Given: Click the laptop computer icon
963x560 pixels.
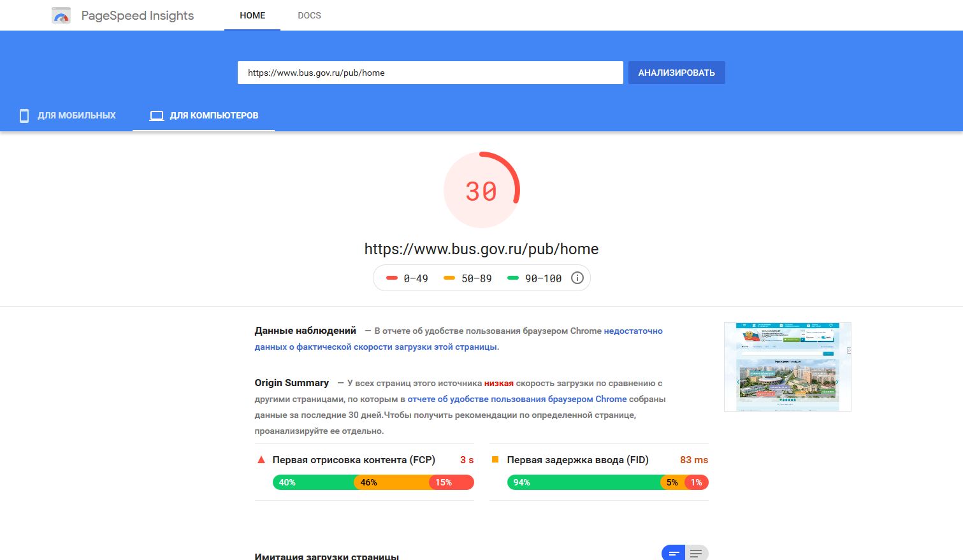Looking at the screenshot, I should point(157,116).
